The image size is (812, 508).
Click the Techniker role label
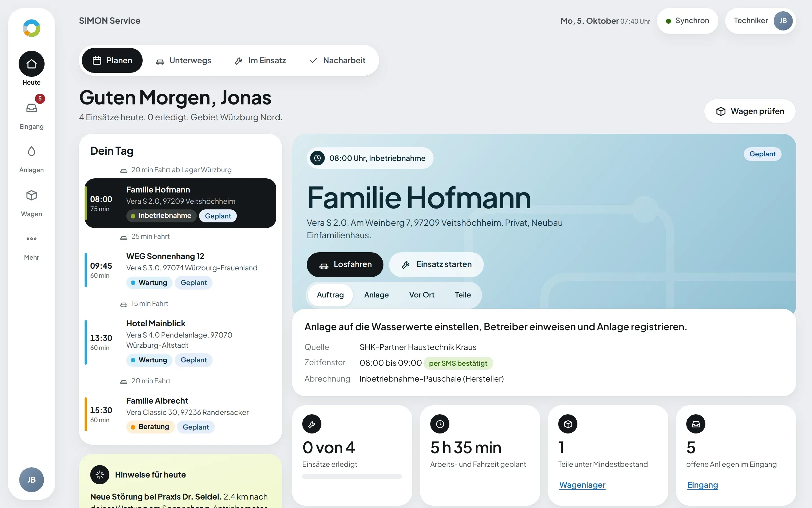751,21
